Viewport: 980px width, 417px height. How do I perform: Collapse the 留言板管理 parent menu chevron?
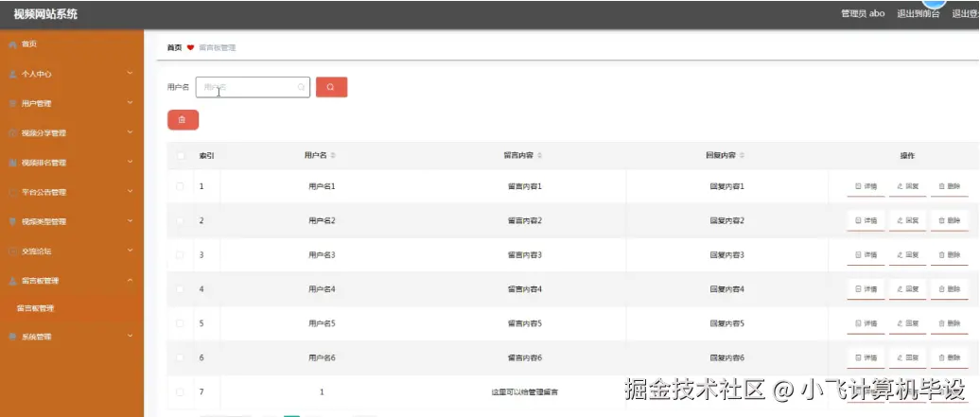click(x=130, y=280)
